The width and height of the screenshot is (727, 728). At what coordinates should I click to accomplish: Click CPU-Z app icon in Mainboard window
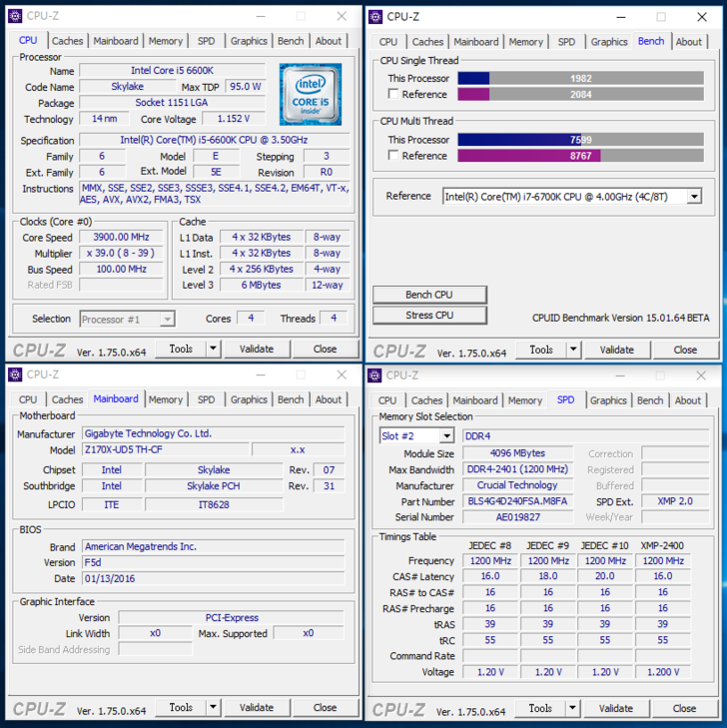(15, 374)
